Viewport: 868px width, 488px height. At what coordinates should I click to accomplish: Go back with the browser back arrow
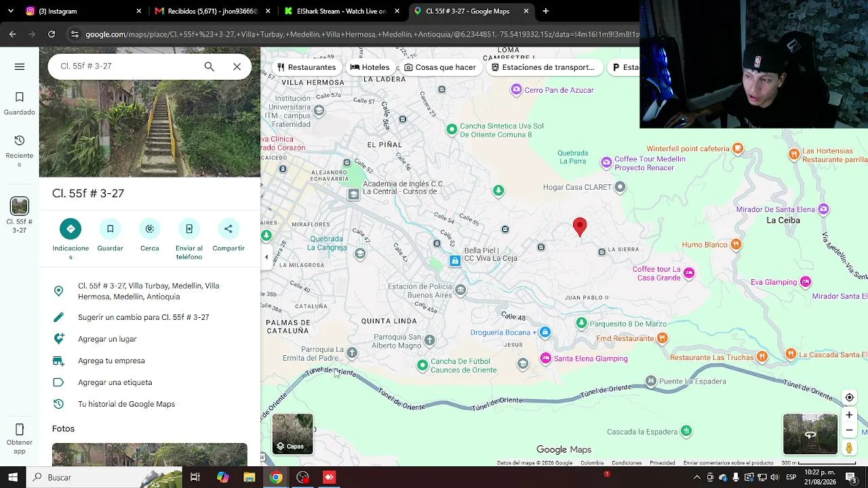tap(12, 34)
